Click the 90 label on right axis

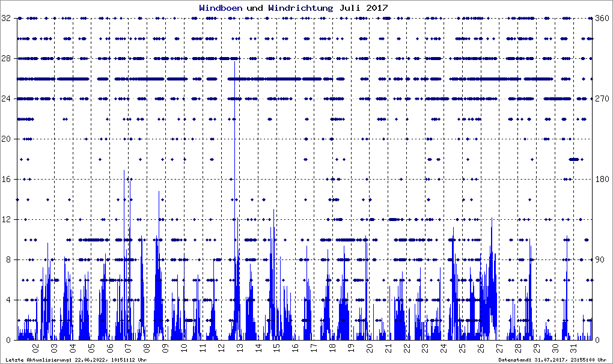coord(600,260)
